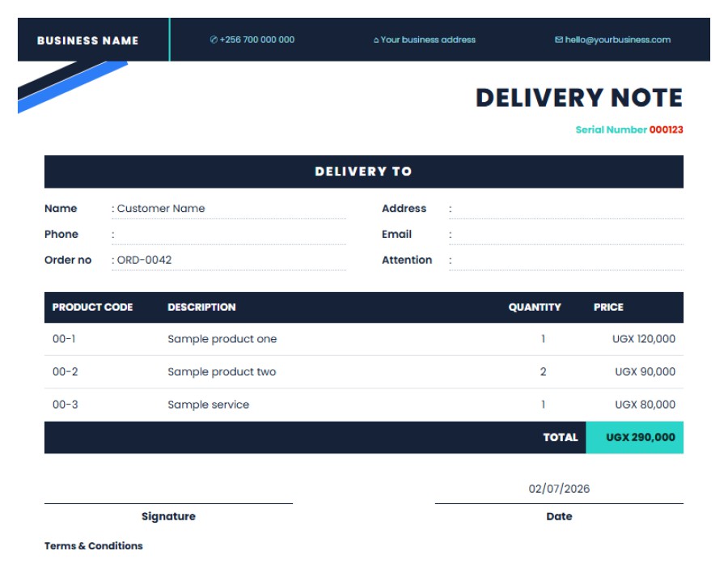Click the Attention label
Image resolution: width=728 pixels, height=568 pixels.
click(407, 260)
